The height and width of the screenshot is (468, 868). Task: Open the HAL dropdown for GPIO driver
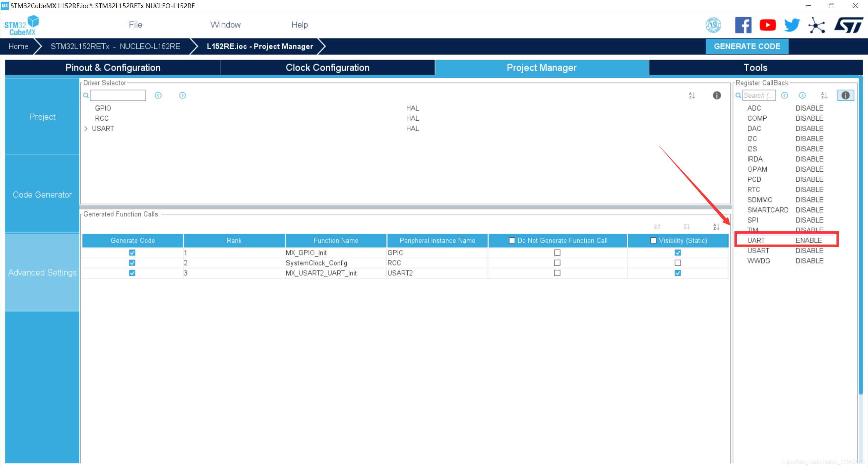point(412,108)
